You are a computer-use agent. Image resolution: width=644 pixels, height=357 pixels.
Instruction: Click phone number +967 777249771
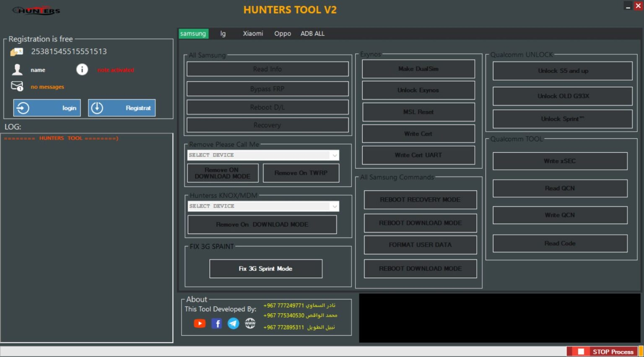284,305
